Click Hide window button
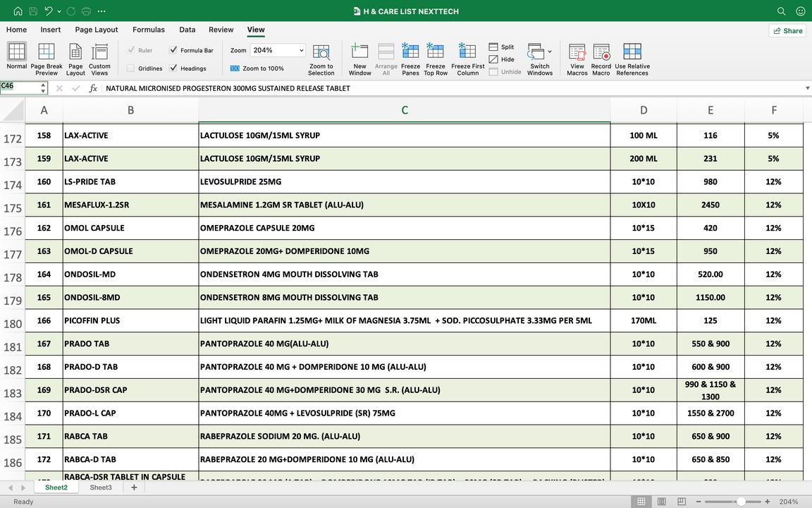 tap(501, 59)
